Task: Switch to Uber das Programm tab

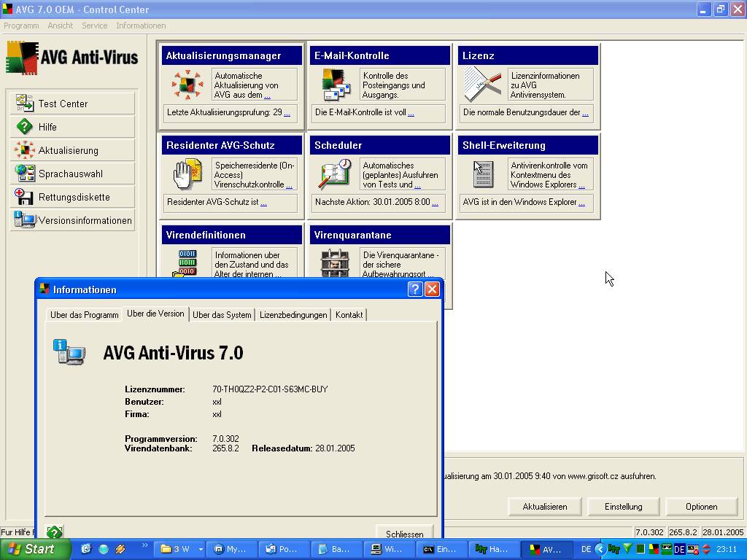Action: [x=85, y=315]
